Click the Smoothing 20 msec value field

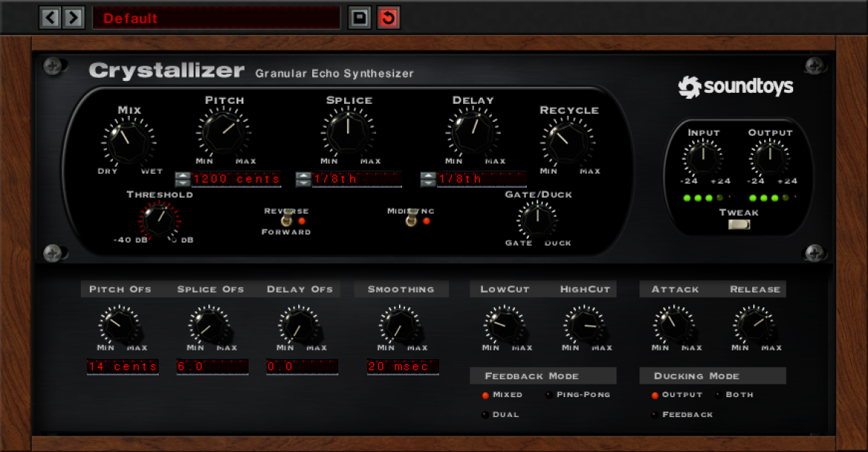click(403, 366)
